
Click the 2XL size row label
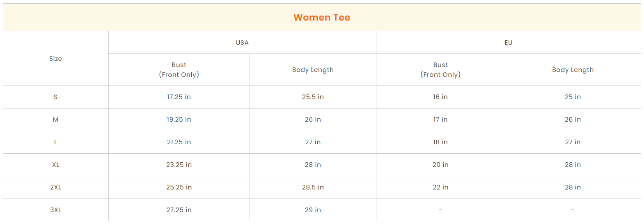coord(55,187)
